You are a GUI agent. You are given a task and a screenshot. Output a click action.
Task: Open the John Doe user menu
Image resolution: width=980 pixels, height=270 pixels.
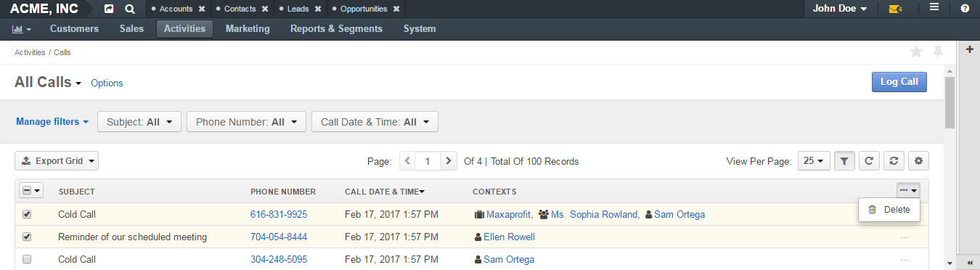point(840,9)
